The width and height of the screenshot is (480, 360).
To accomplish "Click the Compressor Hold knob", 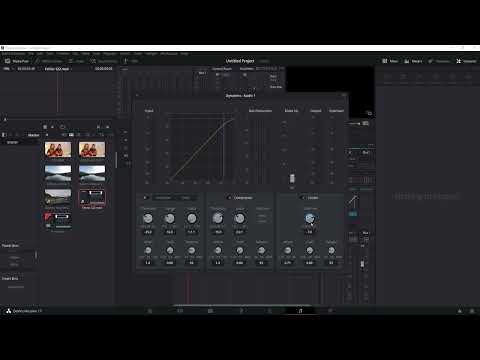I will (240, 250).
